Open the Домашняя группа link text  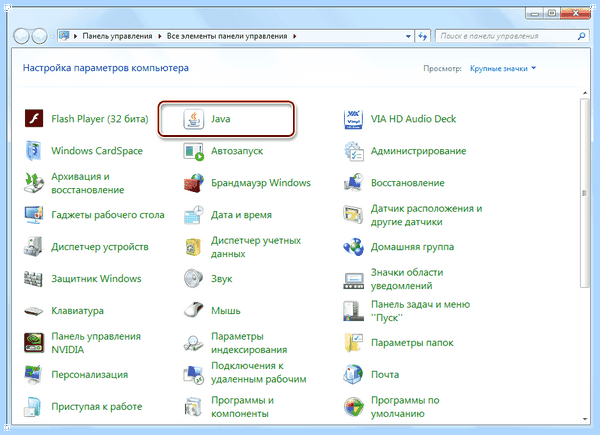(412, 247)
